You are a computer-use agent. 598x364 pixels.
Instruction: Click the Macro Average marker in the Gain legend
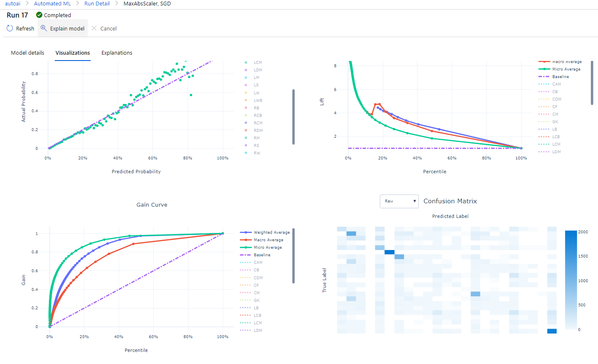click(x=246, y=240)
